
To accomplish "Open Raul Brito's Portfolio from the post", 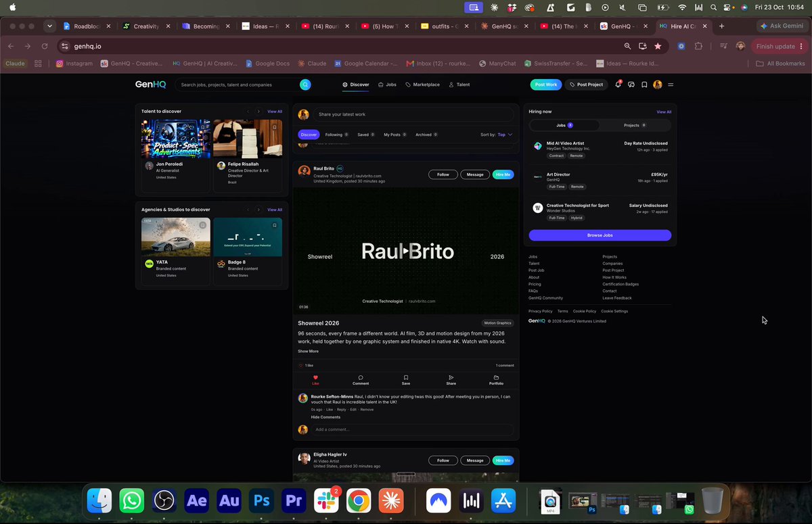I will pos(496,380).
